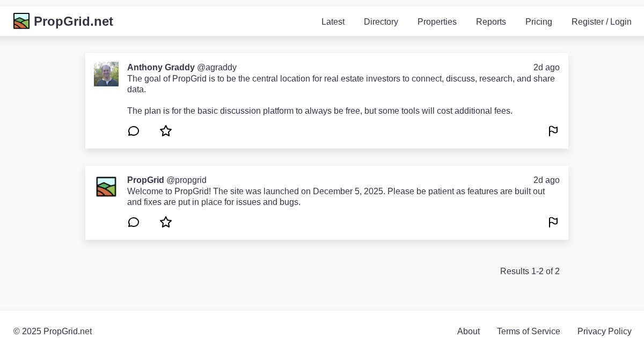Open comment on Anthony Graddy's post
This screenshot has width=644, height=338.
coord(134,131)
